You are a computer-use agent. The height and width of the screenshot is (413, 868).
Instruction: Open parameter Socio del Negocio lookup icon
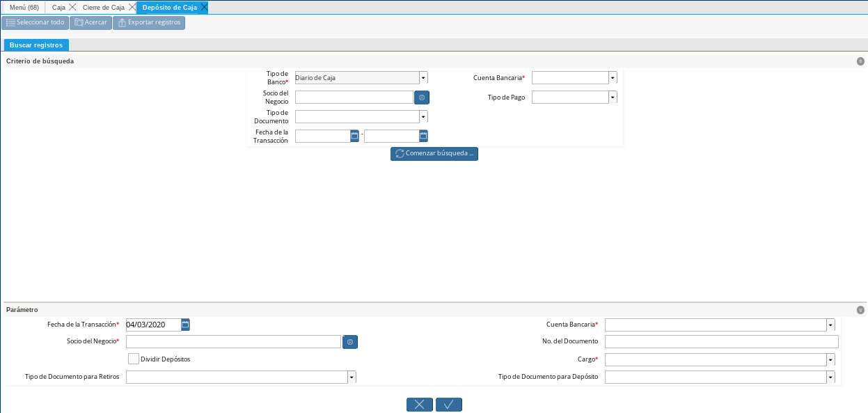(x=350, y=342)
